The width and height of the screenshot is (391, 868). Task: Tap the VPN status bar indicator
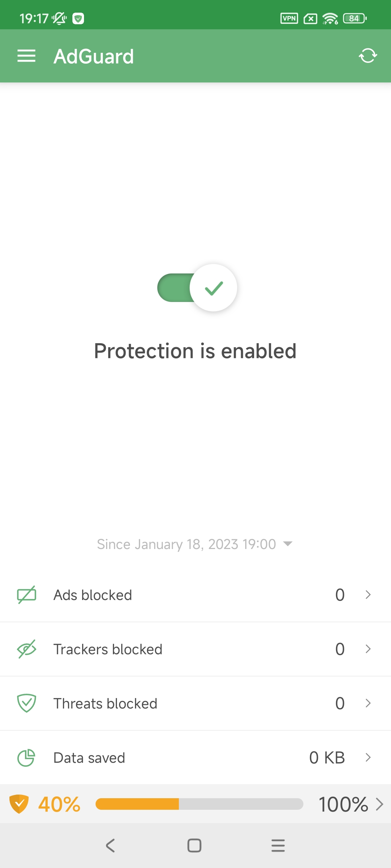pyautogui.click(x=289, y=18)
